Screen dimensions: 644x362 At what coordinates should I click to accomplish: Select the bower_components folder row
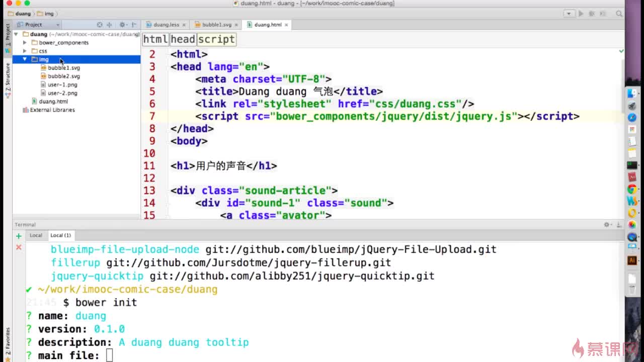(x=76, y=43)
